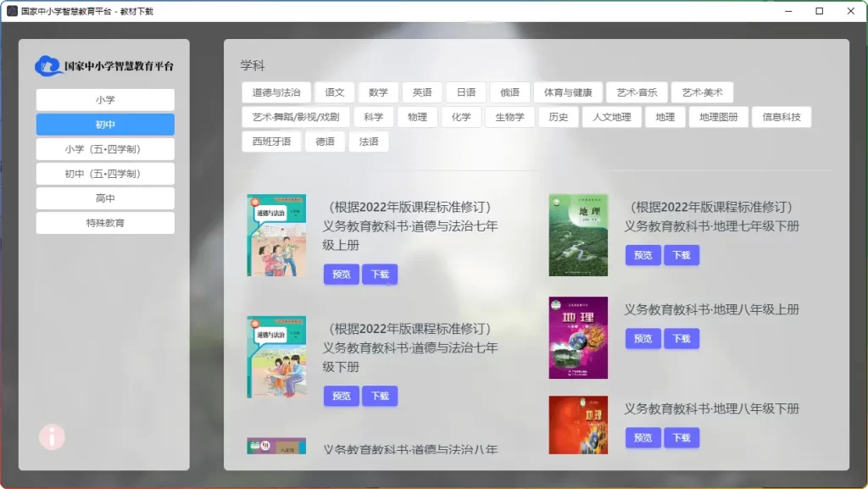Image resolution: width=868 pixels, height=489 pixels.
Task: Open the 特殊教育 category
Action: click(x=105, y=223)
